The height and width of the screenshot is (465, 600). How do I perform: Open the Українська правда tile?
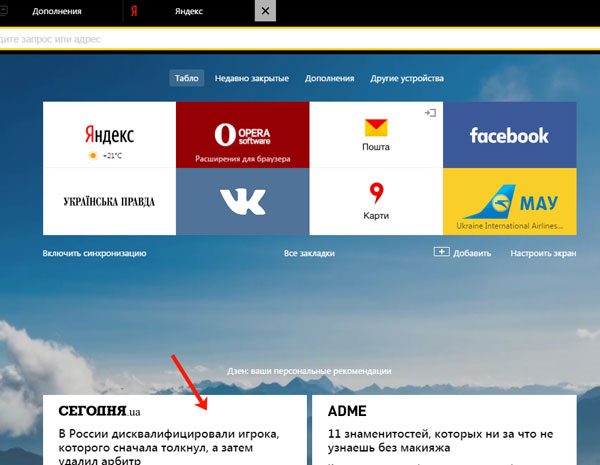point(109,201)
